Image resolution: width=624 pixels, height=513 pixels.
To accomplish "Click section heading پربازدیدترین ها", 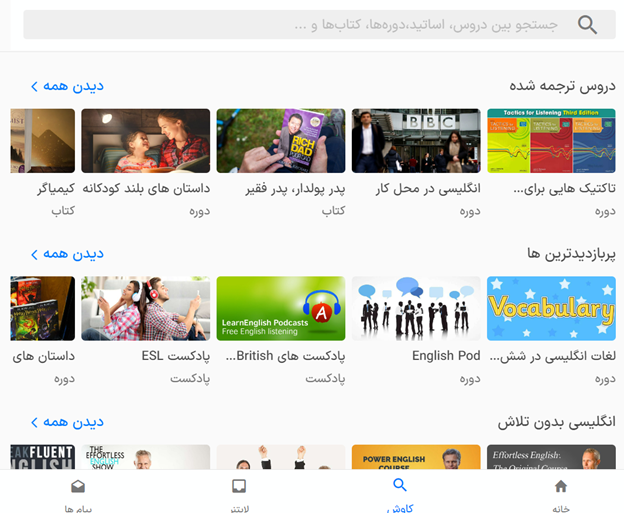I will click(571, 254).
